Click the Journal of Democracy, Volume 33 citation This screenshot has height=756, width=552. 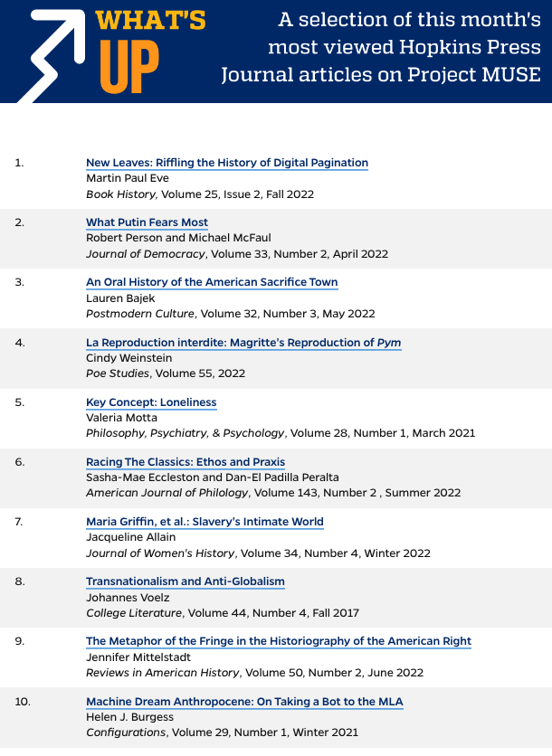(x=237, y=254)
